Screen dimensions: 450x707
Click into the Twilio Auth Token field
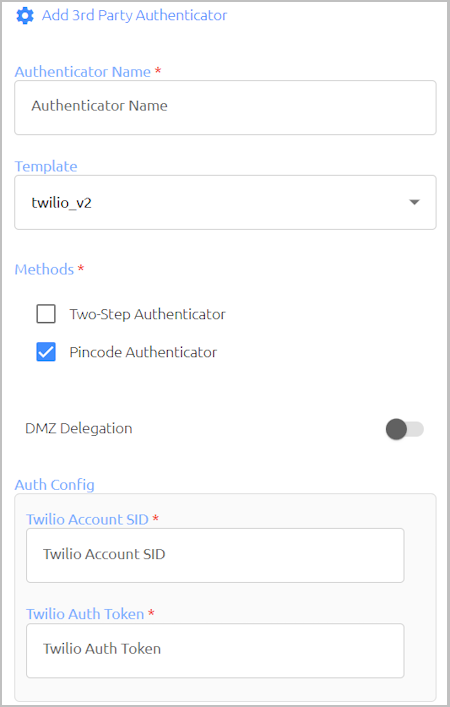(x=215, y=650)
